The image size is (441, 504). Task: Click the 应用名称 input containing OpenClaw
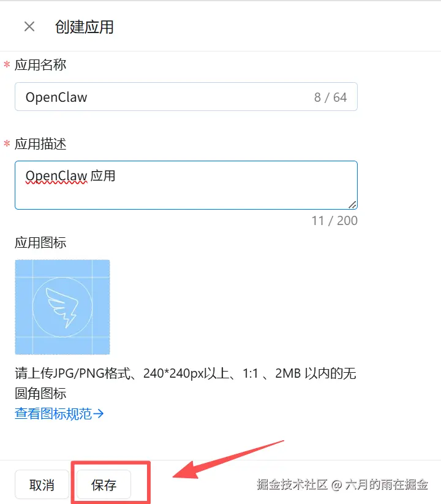coord(186,97)
